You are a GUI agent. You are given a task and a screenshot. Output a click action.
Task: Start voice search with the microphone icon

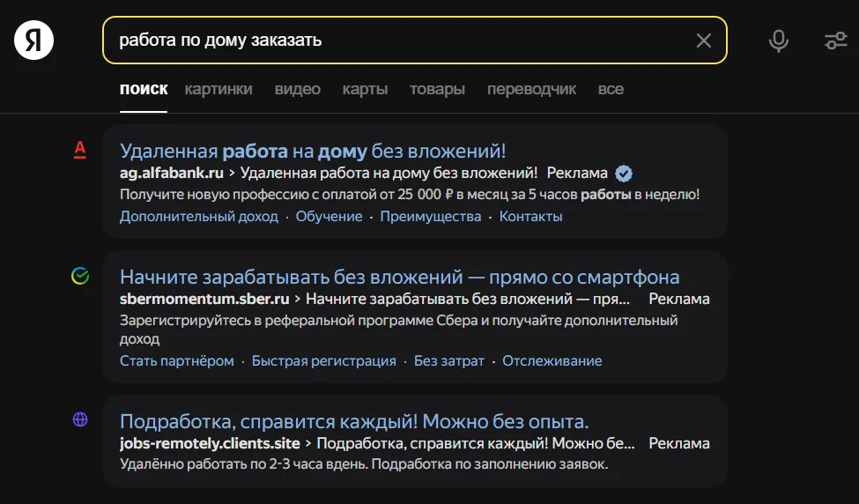[778, 41]
